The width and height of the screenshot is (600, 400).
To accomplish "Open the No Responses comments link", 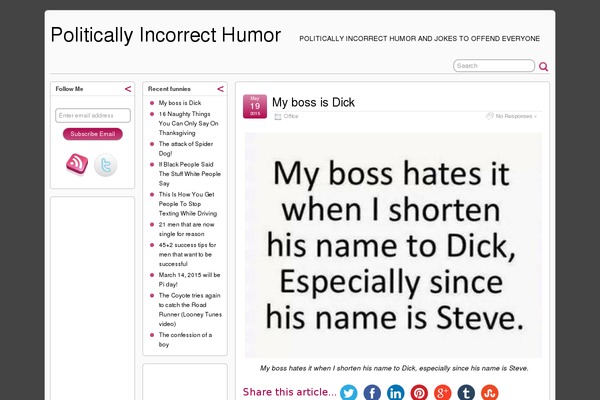I will (514, 116).
